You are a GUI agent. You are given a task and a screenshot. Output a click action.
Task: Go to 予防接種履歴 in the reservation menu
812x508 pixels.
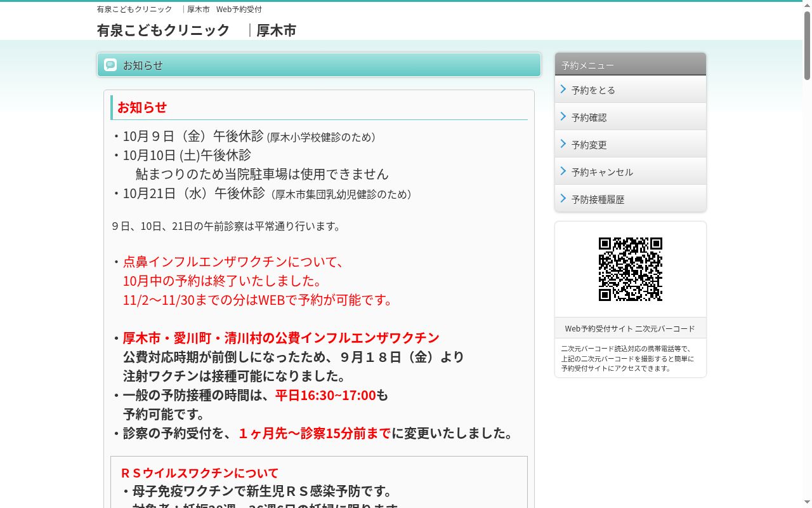(631, 199)
